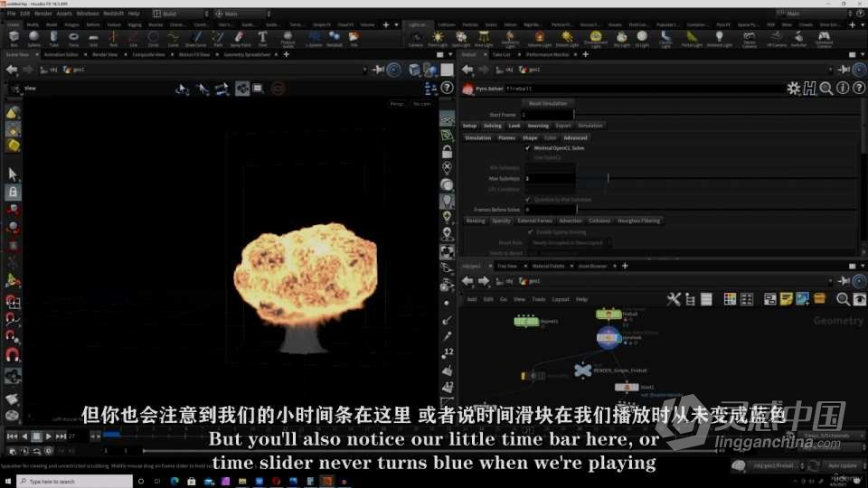The width and height of the screenshot is (868, 488).
Task: Open shelf set options arrow
Action: coord(396,25)
